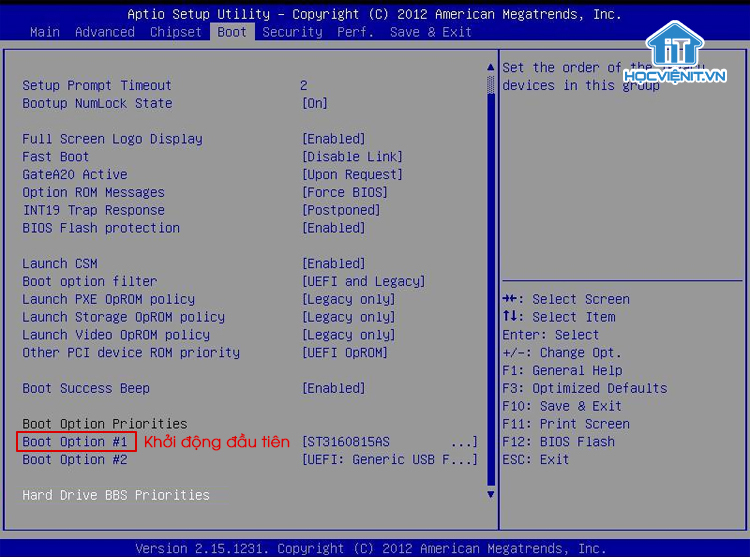Toggle Boot Success Beep [Enabled] value
750x557 pixels.
click(x=334, y=388)
